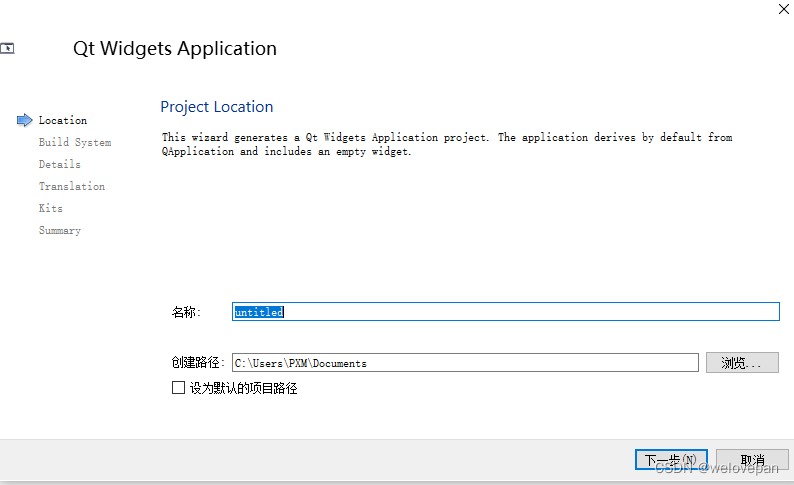Viewport: 794px width, 485px height.
Task: Click the project name field containing untitled
Action: tap(505, 311)
